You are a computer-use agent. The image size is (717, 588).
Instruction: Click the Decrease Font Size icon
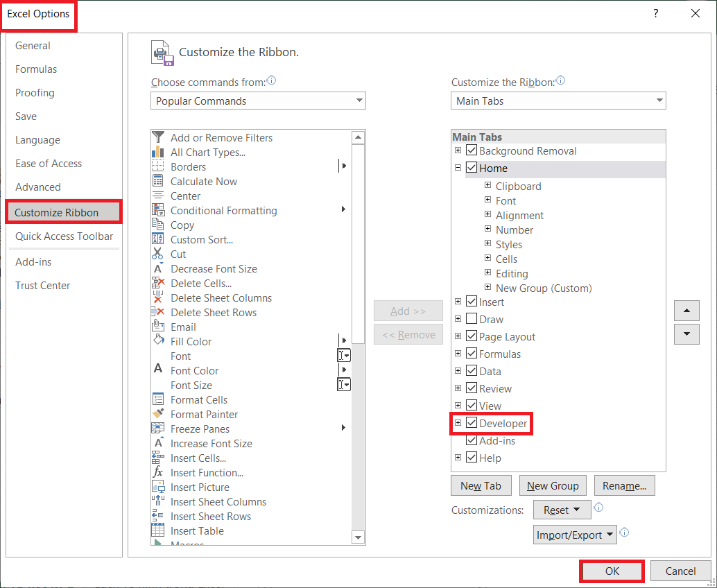pos(158,268)
